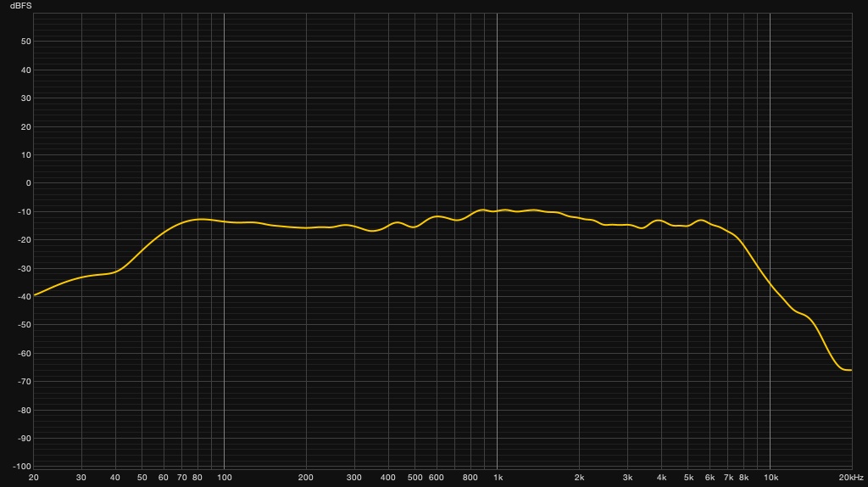Click the 30 Hz frequency axis label
The height and width of the screenshot is (487, 868).
(81, 478)
